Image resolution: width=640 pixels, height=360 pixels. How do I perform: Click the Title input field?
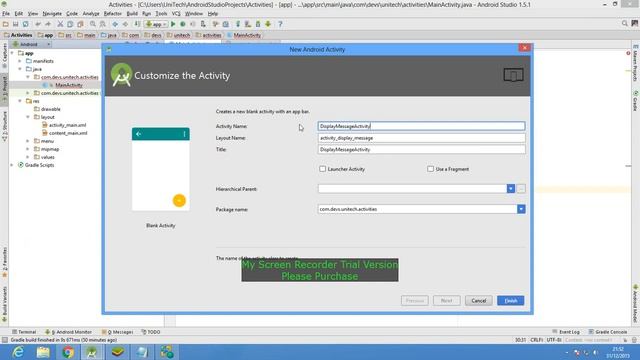(x=421, y=149)
